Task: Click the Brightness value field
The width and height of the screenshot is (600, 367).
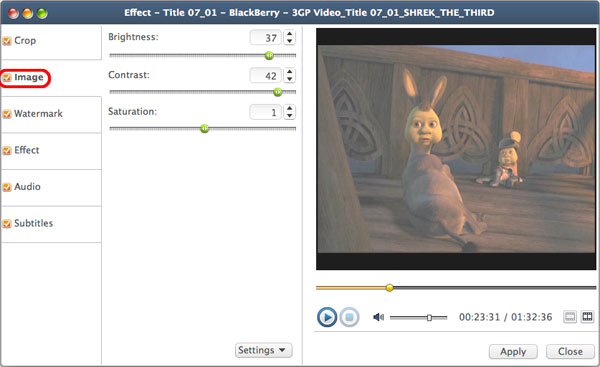Action: 266,38
